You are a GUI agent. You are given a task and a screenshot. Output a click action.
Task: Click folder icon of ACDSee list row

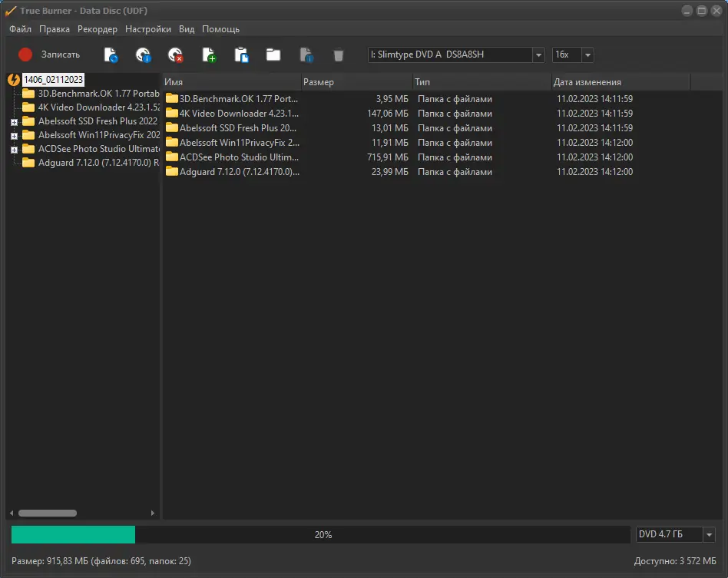click(x=172, y=157)
